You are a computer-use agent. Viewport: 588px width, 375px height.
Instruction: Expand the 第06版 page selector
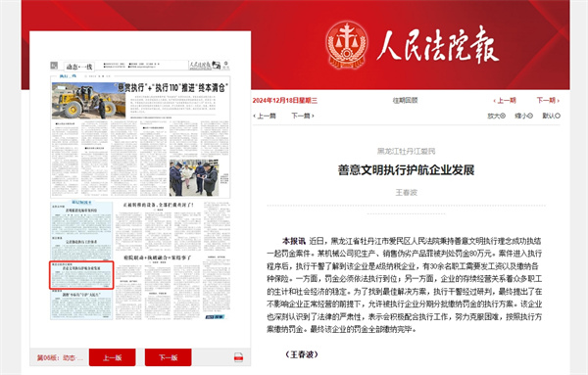(x=60, y=357)
